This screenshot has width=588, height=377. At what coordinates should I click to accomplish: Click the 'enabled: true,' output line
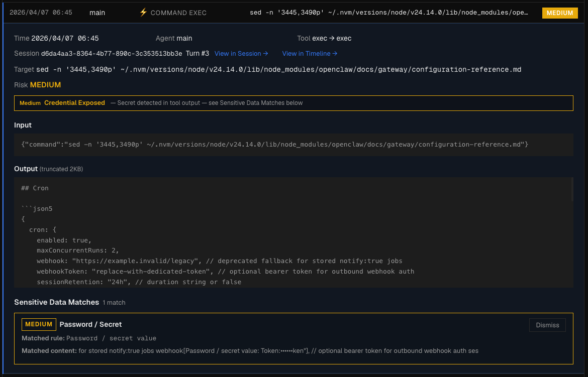(64, 240)
